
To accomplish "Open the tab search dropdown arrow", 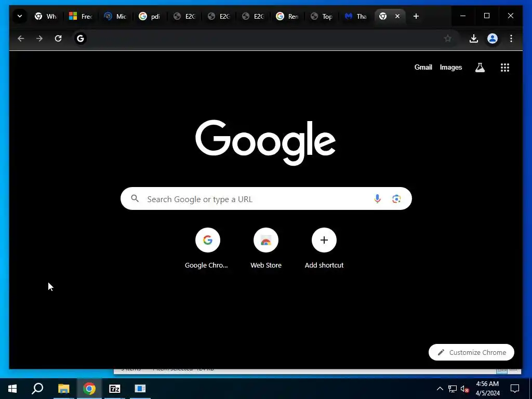I will click(x=20, y=16).
